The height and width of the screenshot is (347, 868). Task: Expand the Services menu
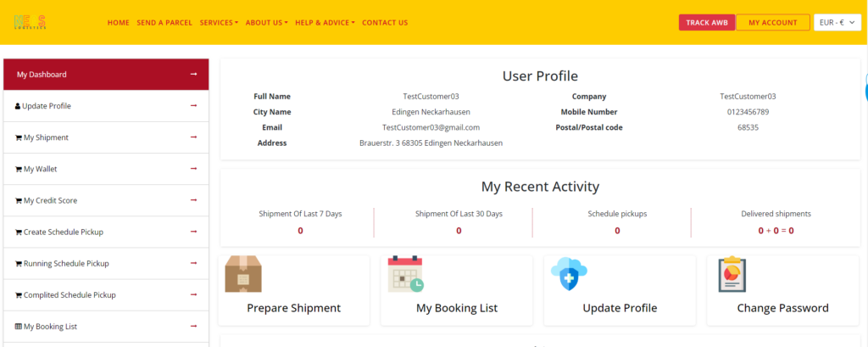click(x=219, y=23)
